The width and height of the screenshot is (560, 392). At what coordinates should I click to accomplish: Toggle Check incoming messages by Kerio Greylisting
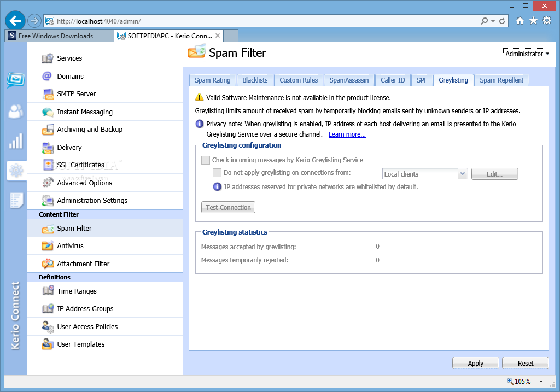click(206, 160)
